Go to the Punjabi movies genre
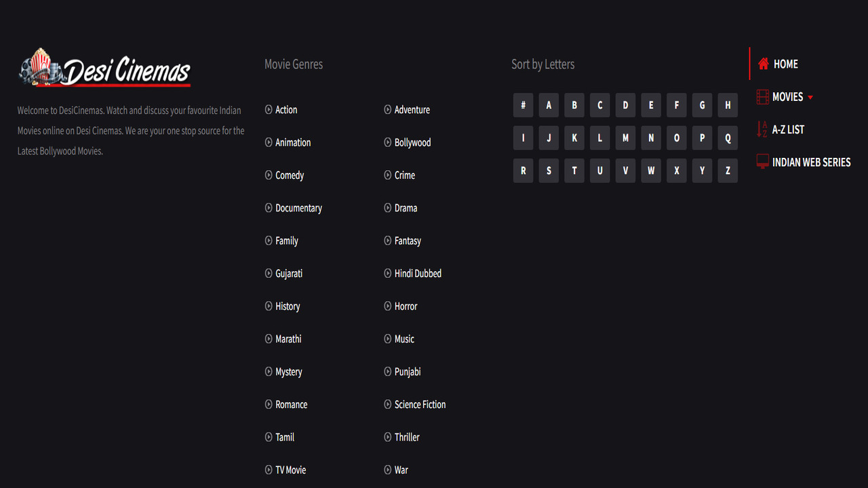 [408, 371]
